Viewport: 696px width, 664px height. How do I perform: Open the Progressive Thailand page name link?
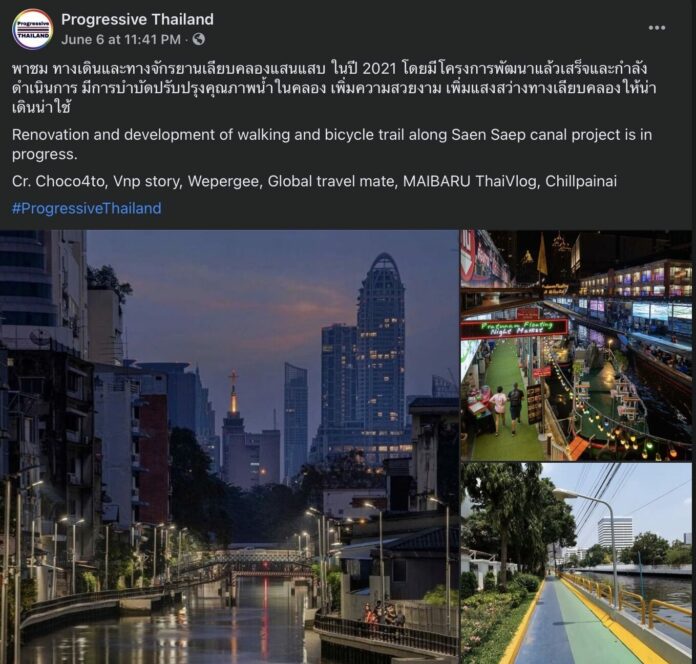[137, 19]
